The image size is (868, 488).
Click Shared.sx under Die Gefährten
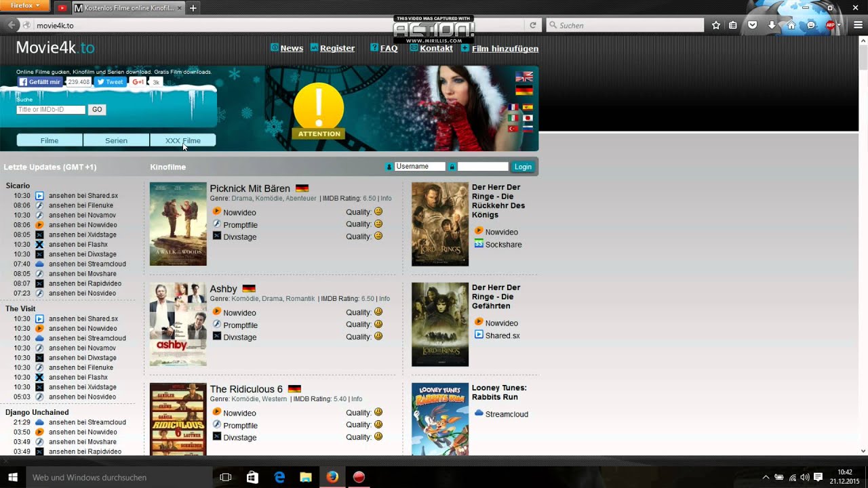(x=502, y=335)
